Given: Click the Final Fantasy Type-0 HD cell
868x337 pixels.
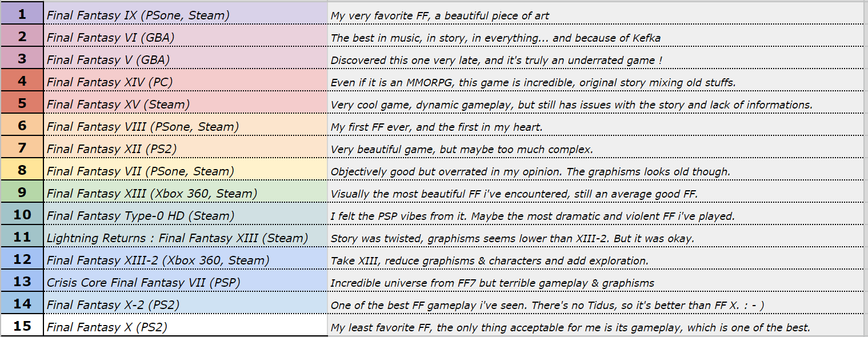Looking at the screenshot, I should click(x=141, y=216).
